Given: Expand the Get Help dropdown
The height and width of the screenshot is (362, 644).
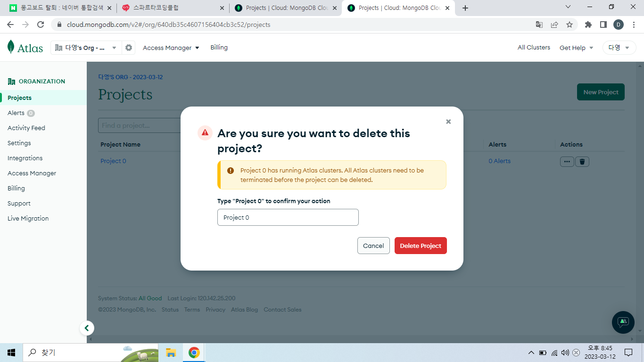Looking at the screenshot, I should (577, 48).
